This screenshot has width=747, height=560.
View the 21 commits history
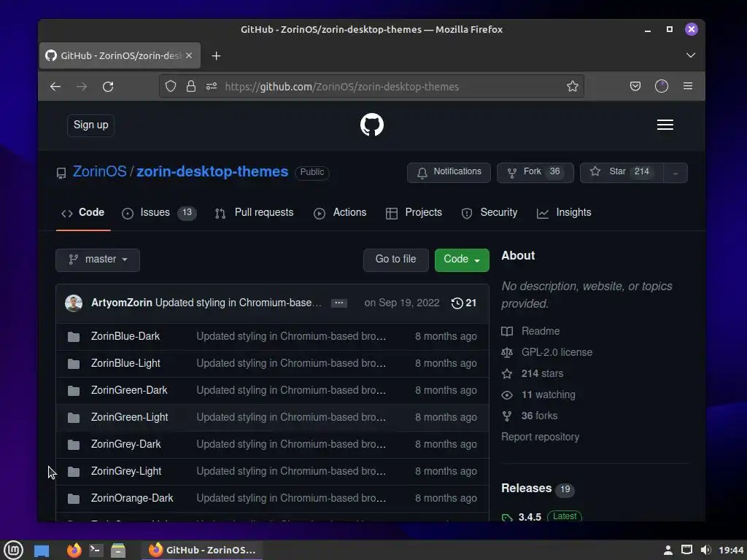463,303
